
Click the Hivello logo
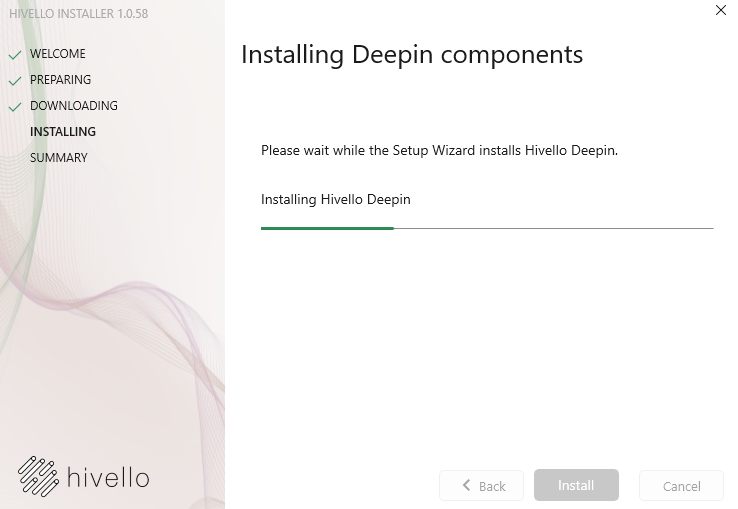84,477
